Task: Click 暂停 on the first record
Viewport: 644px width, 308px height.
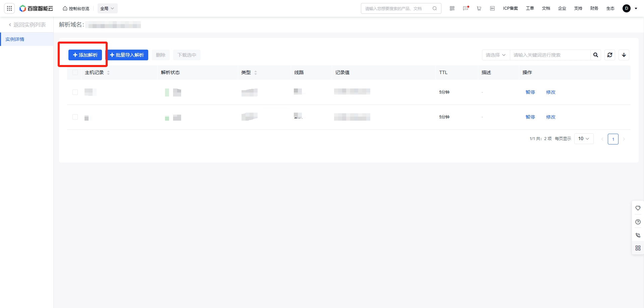Action: coord(530,92)
